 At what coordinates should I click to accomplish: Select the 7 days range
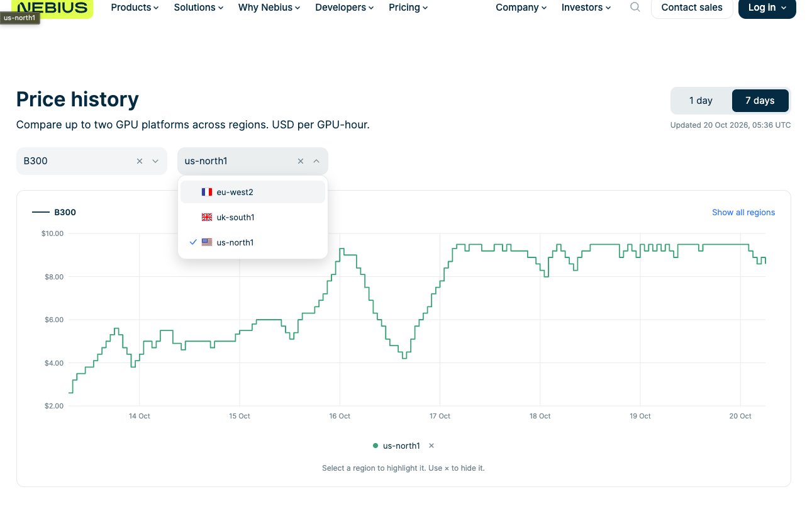(760, 101)
